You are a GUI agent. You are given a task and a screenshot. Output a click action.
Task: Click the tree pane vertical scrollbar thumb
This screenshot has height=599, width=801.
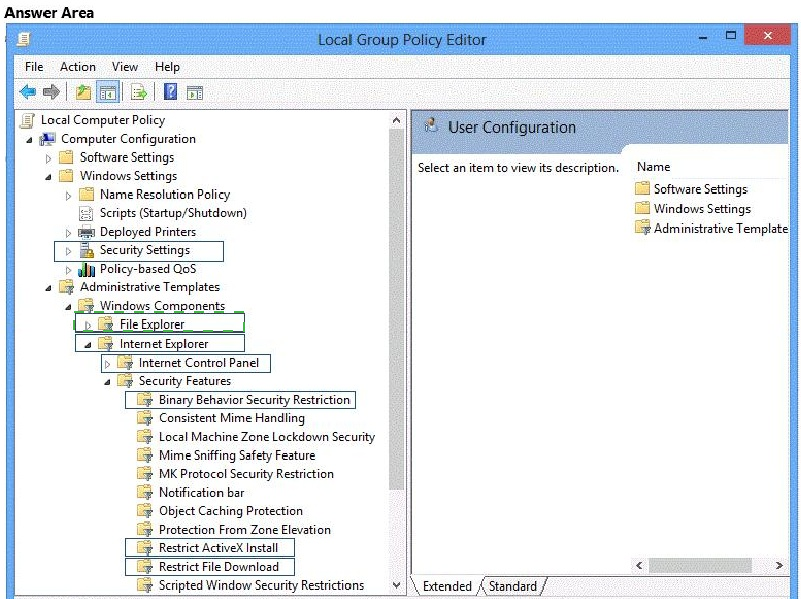(x=396, y=309)
